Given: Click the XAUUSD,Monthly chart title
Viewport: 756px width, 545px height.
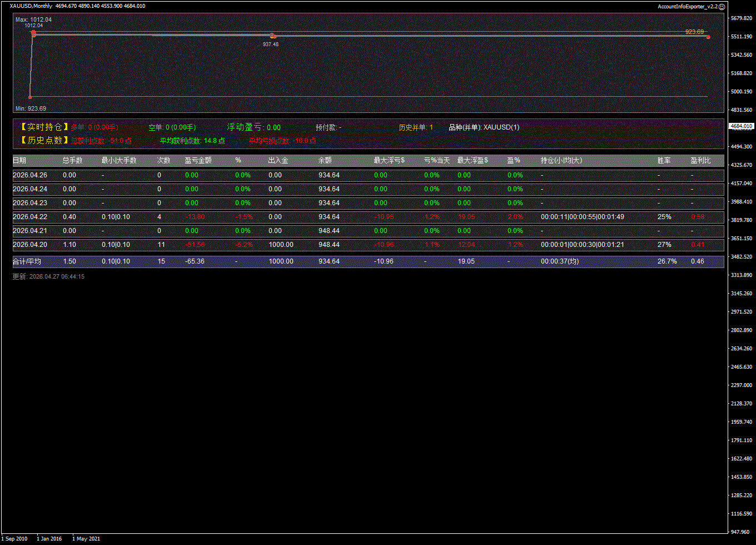Looking at the screenshot, I should (x=31, y=6).
